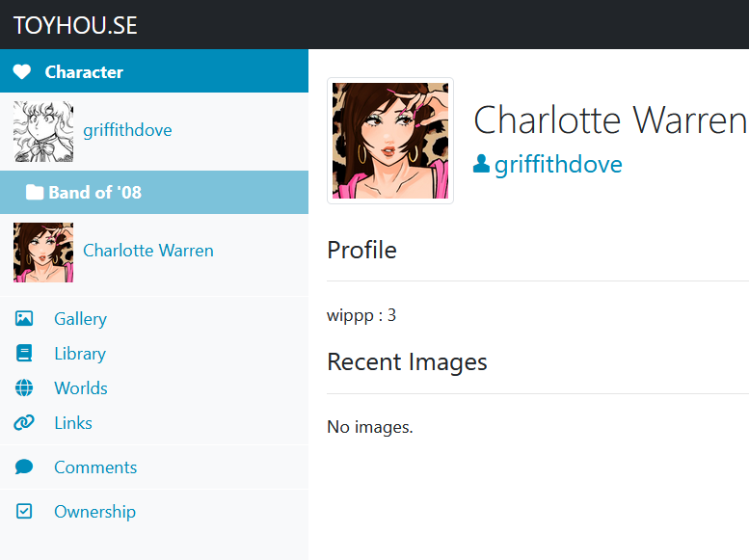Click the Library book icon
Image resolution: width=749 pixels, height=560 pixels.
(24, 353)
